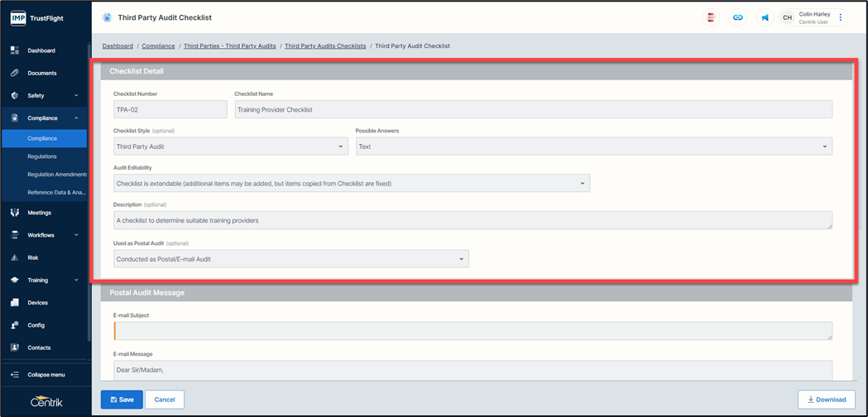
Task: Click the Meetings icon in sidebar
Action: click(x=15, y=213)
